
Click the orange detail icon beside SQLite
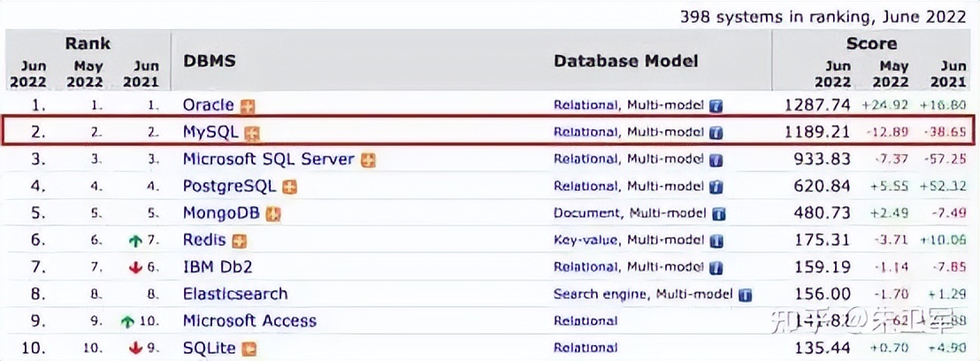click(x=249, y=349)
